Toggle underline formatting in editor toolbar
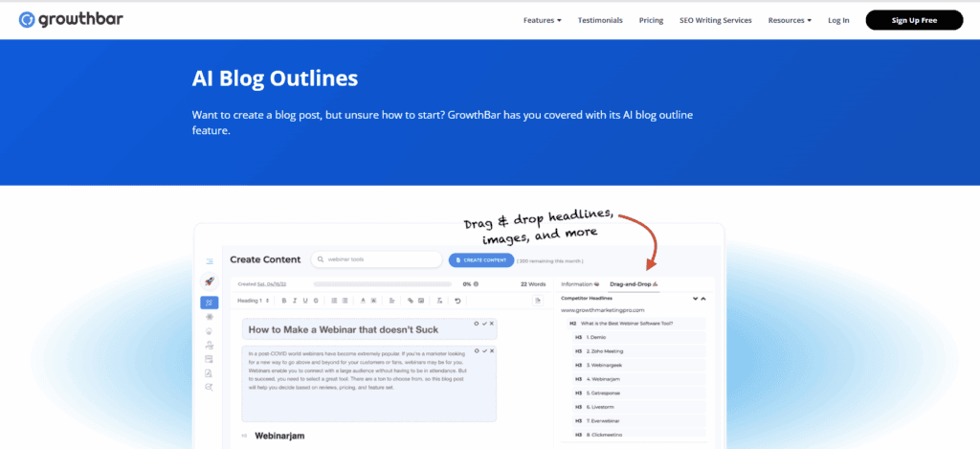Image resolution: width=980 pixels, height=449 pixels. tap(305, 301)
